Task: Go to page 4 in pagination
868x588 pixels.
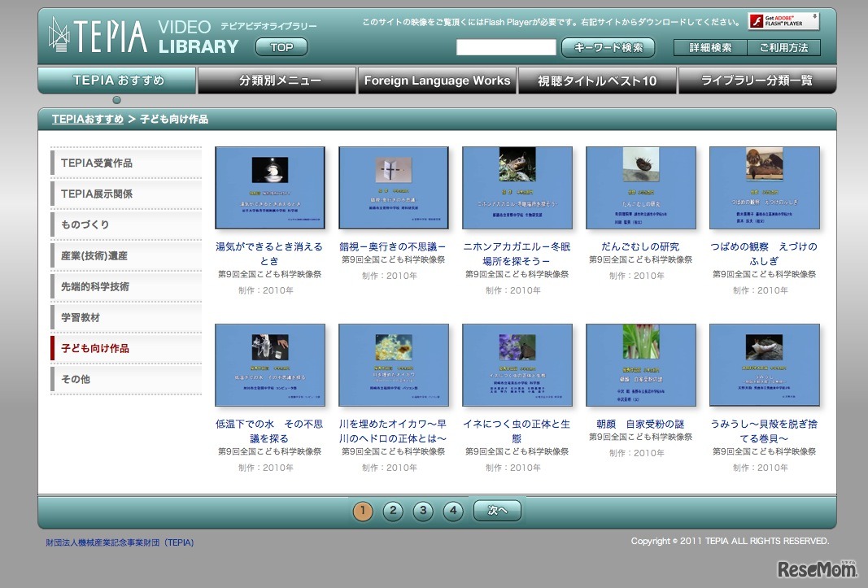Action: [453, 511]
